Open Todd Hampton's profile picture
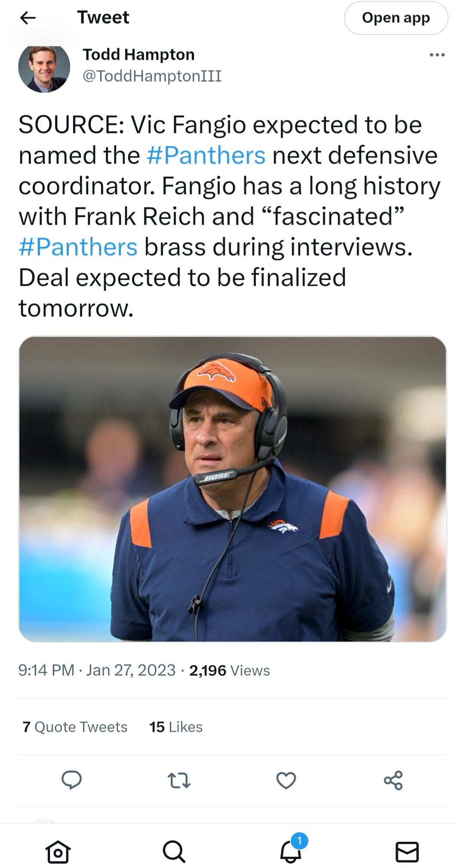 point(44,67)
